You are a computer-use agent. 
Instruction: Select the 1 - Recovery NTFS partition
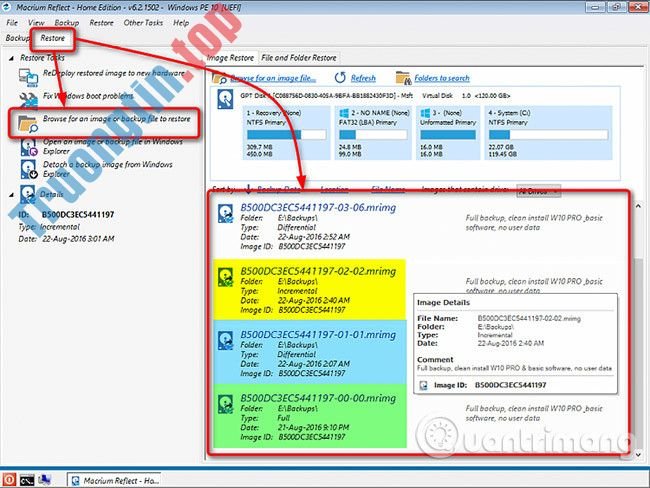pos(286,133)
